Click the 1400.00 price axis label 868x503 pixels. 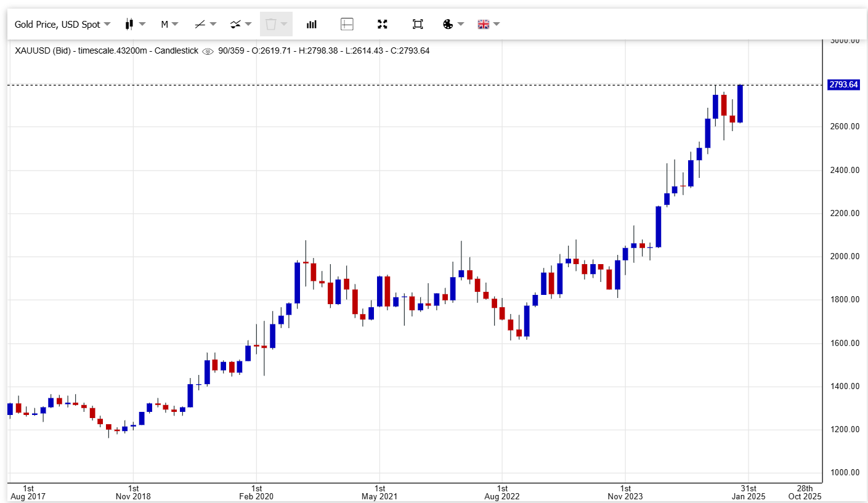845,387
